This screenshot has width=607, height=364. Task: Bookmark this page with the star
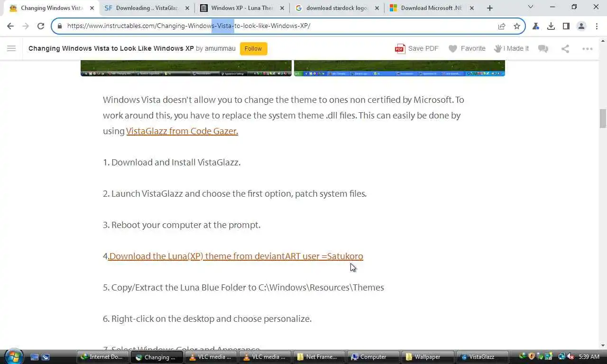[x=517, y=26]
